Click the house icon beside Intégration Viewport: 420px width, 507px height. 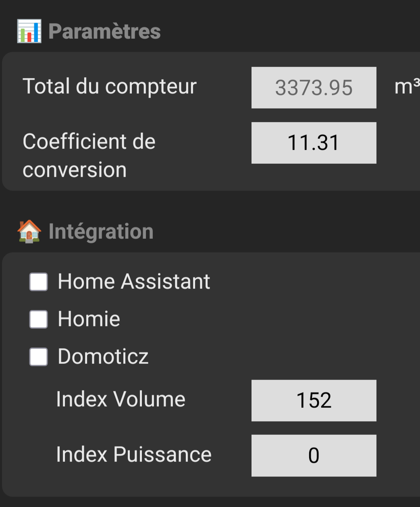click(x=29, y=232)
